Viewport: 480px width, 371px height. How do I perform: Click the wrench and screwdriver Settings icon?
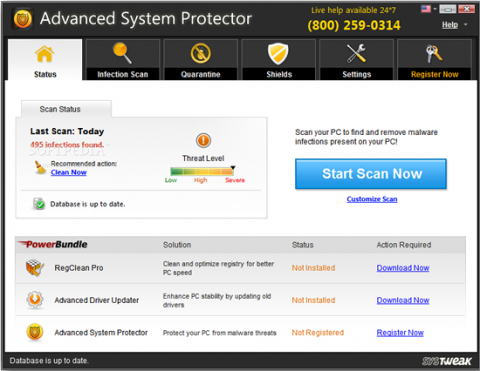tap(356, 53)
